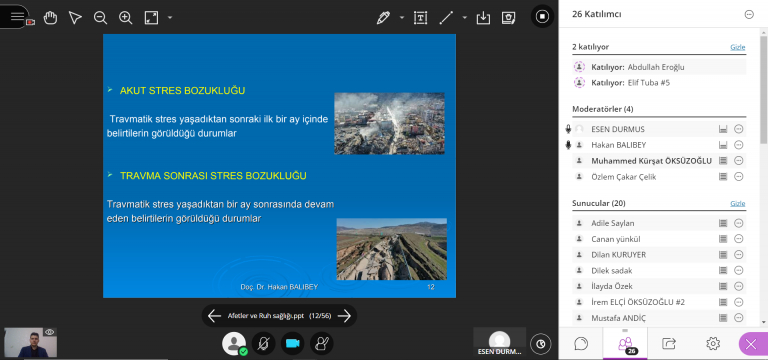Open controls menu for Özlem Çakar Çelik
Viewport: 768px width, 360px height.
click(739, 177)
